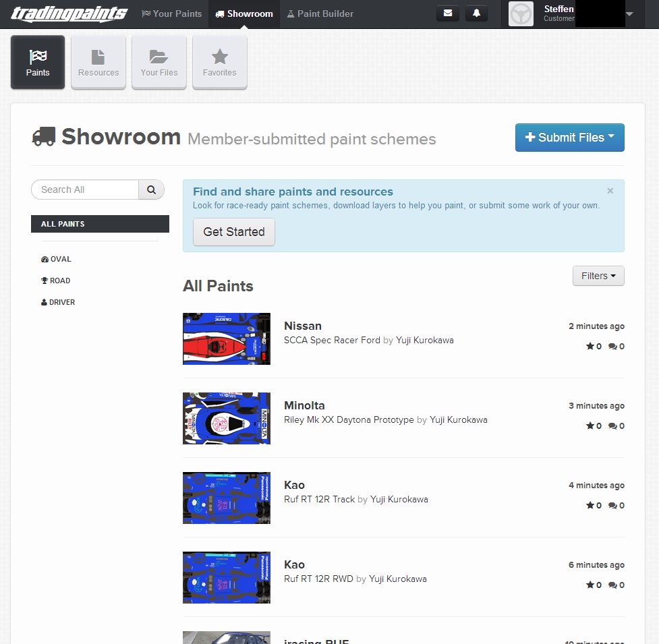659x644 pixels.
Task: Open Your Paints in top navigation
Action: pyautogui.click(x=171, y=14)
